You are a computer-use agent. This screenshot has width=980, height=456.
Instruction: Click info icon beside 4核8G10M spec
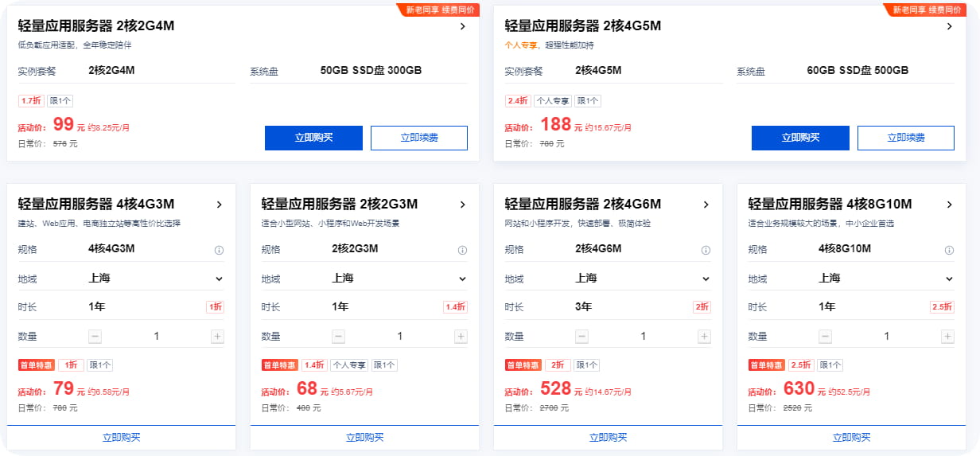pyautogui.click(x=948, y=250)
